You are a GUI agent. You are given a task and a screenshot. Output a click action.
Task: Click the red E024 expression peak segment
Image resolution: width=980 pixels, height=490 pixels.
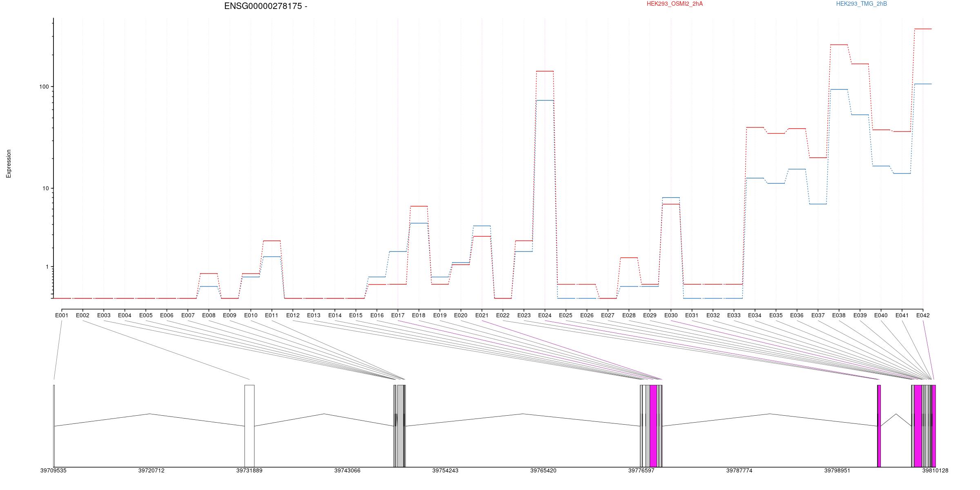[545, 71]
